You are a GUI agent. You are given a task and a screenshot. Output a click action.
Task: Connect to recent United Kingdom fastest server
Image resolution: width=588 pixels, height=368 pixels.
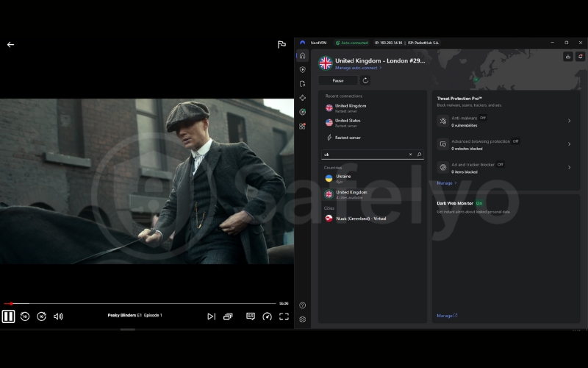point(373,108)
